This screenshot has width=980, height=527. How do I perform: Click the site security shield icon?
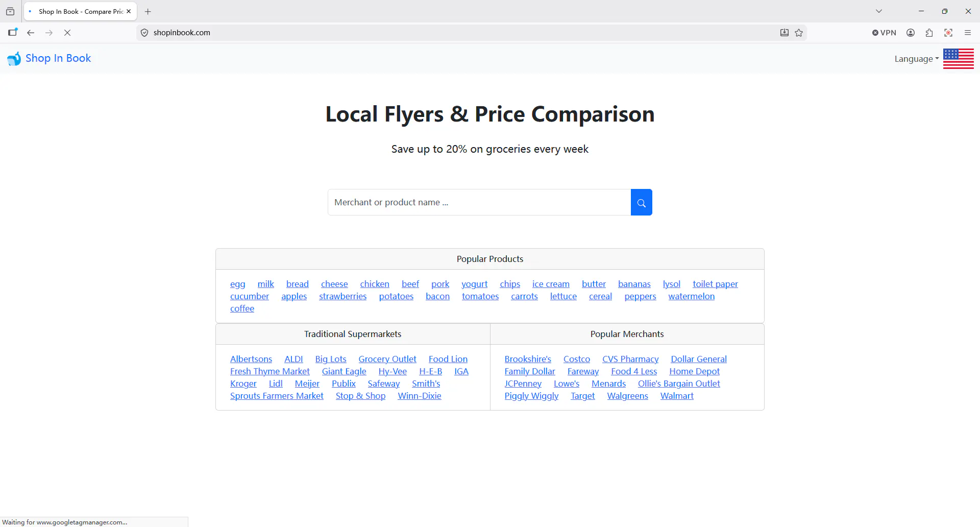tap(144, 33)
